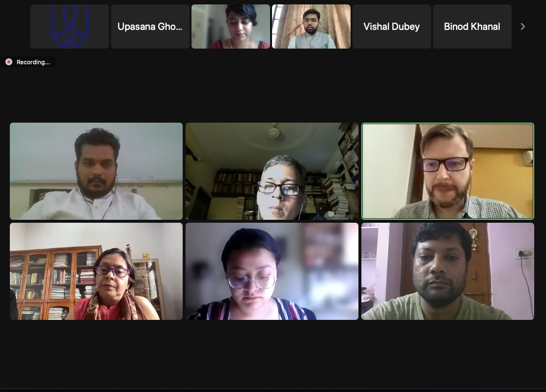546x392 pixels.
Task: Click the thin bar at window's bottom edge
Action: (273, 390)
